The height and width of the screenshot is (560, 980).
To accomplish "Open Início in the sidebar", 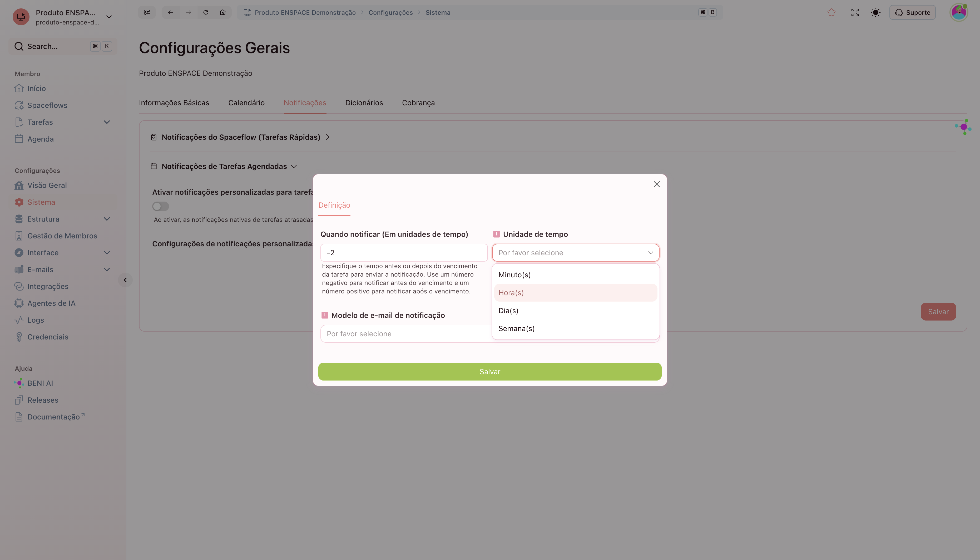I will pos(37,88).
